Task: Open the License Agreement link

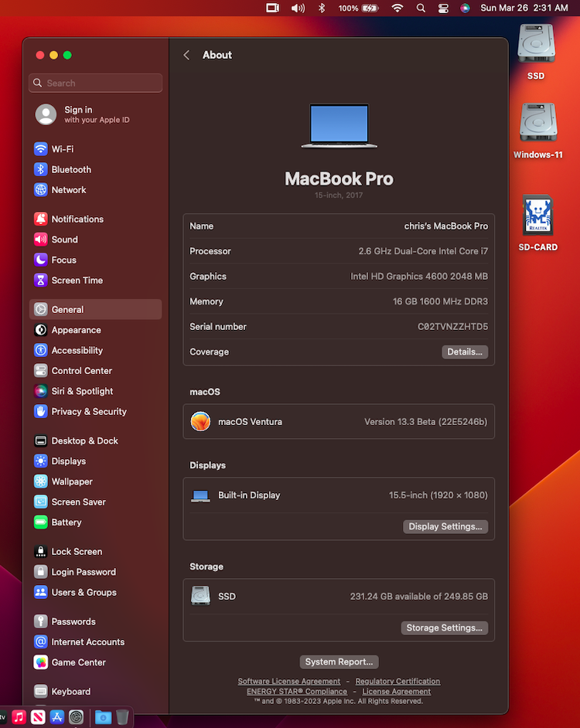Action: click(397, 692)
